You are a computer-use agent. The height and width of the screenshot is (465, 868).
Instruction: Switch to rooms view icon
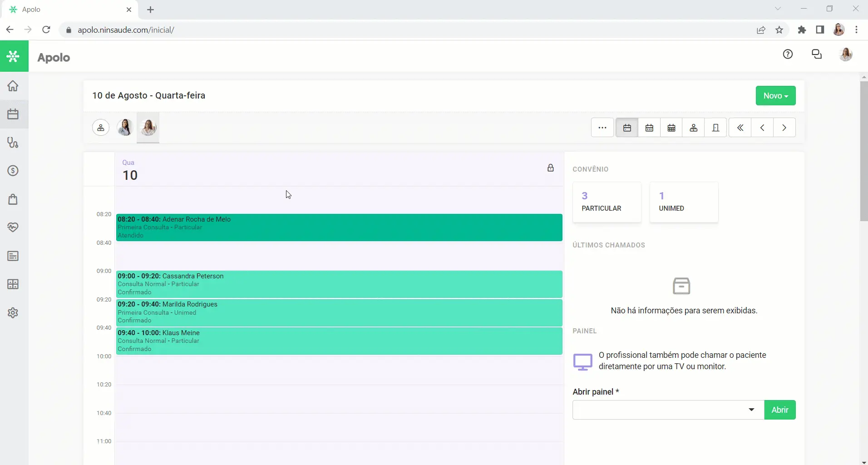pyautogui.click(x=716, y=128)
